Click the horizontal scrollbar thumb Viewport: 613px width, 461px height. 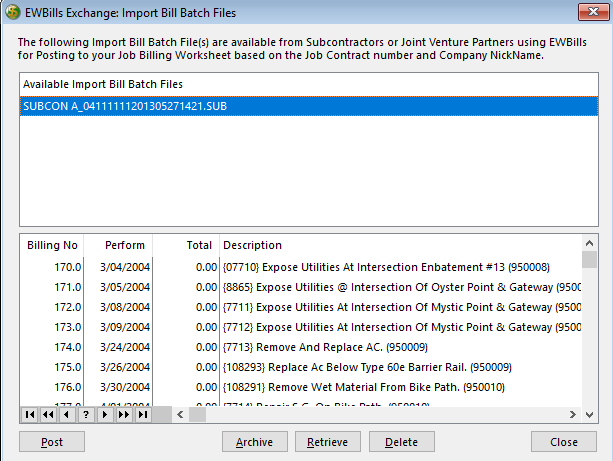click(x=197, y=414)
